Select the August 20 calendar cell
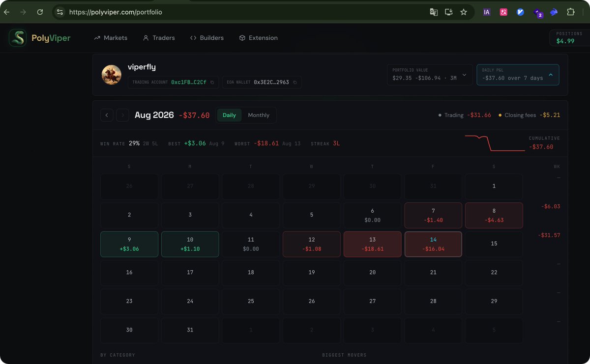590x364 pixels. [x=372, y=273]
